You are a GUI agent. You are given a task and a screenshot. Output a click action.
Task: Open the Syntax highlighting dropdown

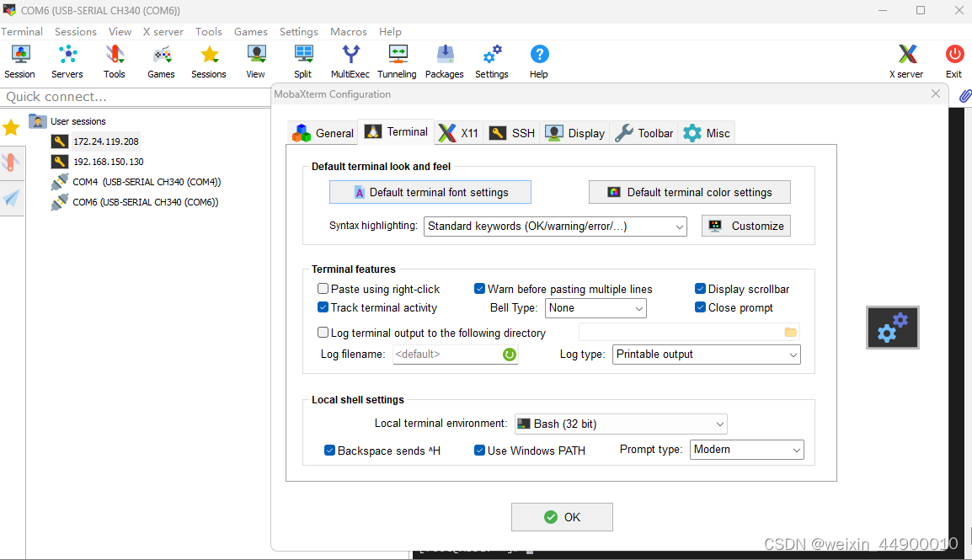pos(555,227)
